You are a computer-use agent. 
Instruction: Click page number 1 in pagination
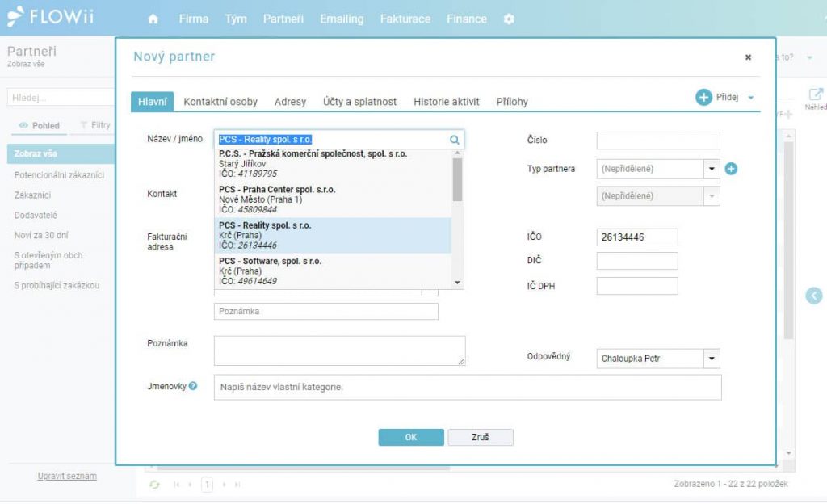click(x=208, y=484)
